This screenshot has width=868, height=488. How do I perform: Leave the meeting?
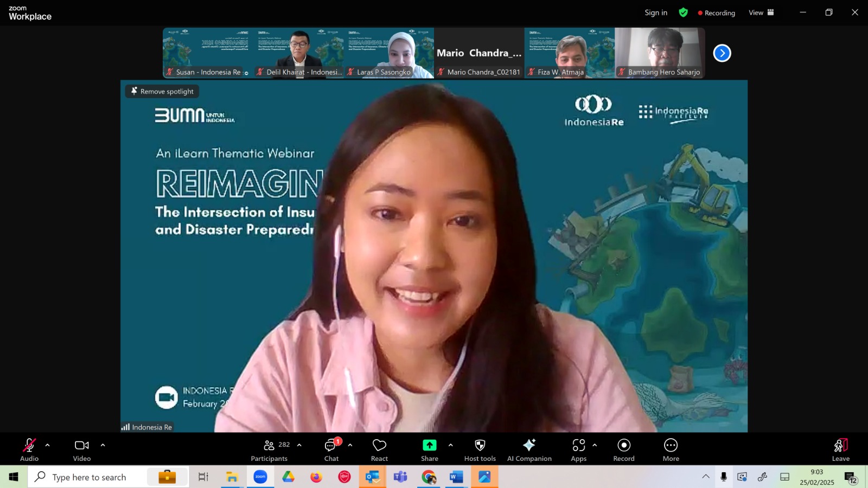point(840,450)
